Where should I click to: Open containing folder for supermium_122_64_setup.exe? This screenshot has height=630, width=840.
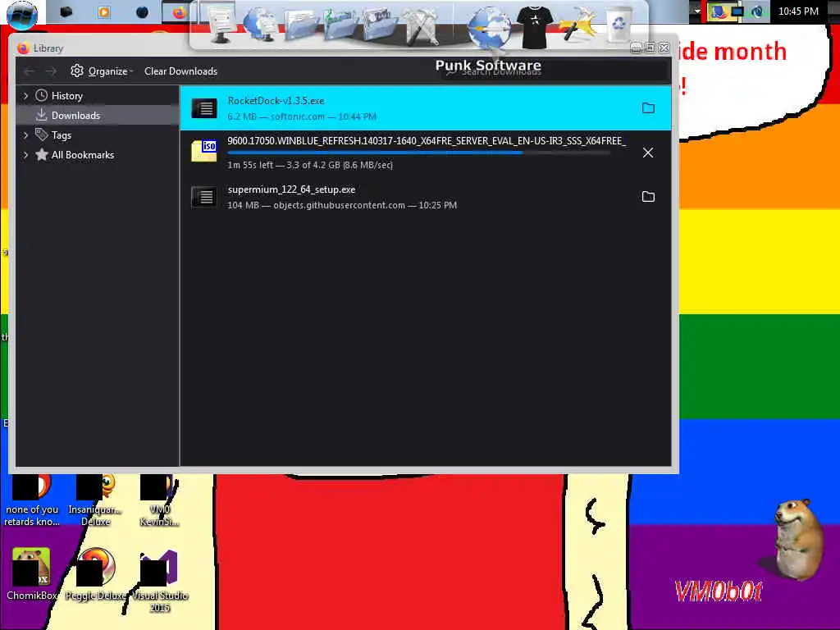648,197
